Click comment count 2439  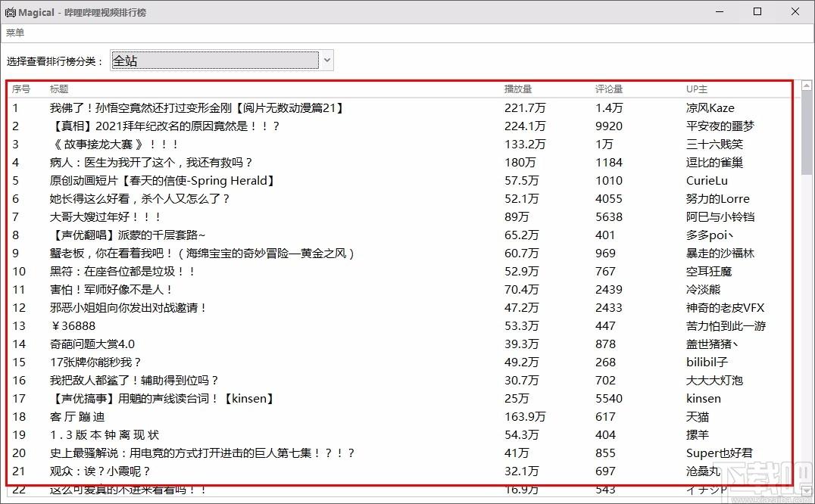click(609, 290)
